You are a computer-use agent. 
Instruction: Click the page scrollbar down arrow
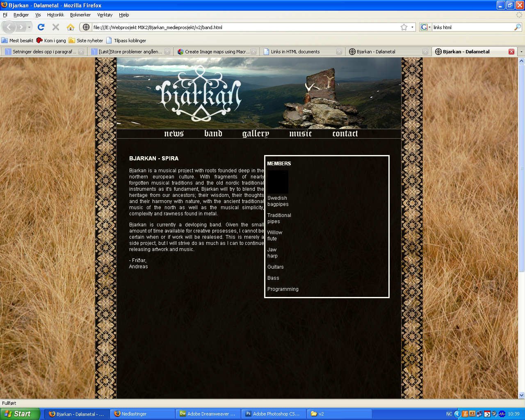tap(522, 395)
